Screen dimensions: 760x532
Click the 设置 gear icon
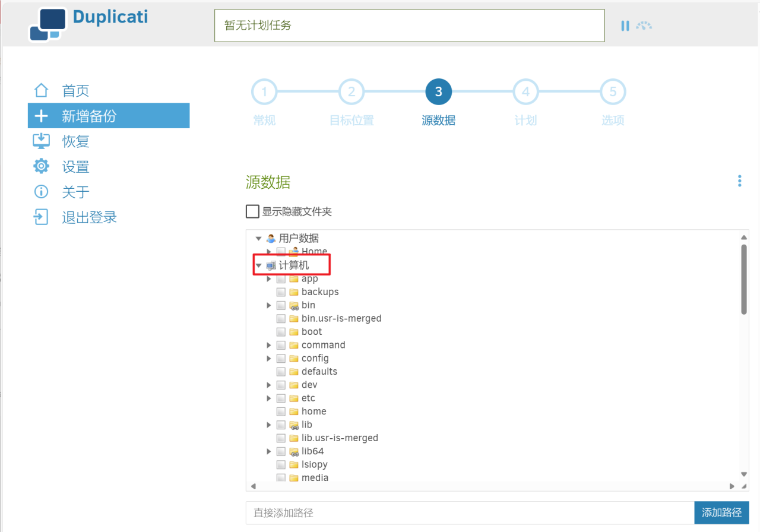pyautogui.click(x=41, y=166)
